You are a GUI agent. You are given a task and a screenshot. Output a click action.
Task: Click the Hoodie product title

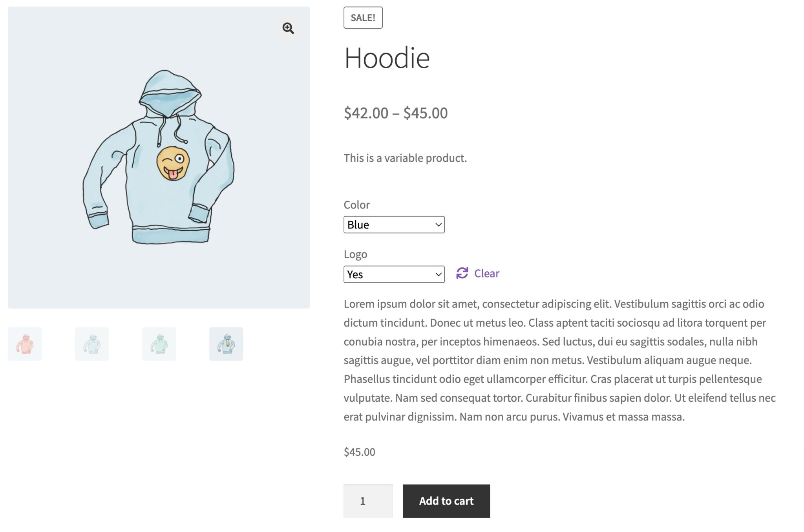(x=387, y=58)
